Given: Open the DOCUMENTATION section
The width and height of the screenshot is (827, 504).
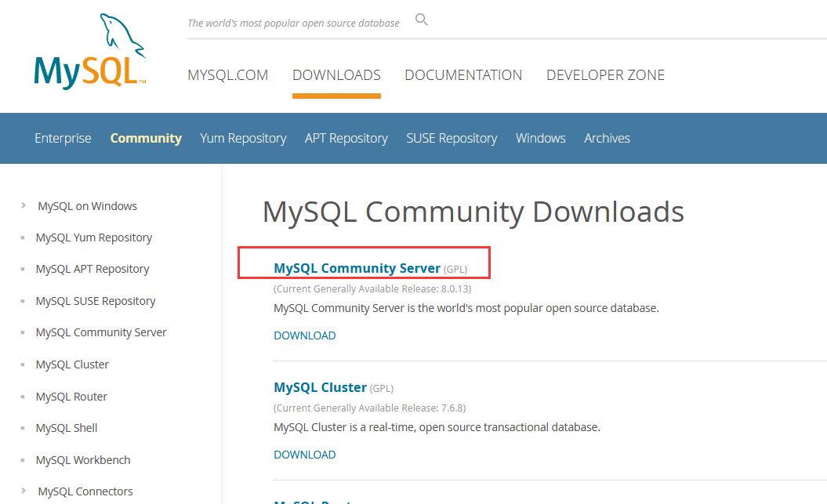Looking at the screenshot, I should [x=463, y=74].
